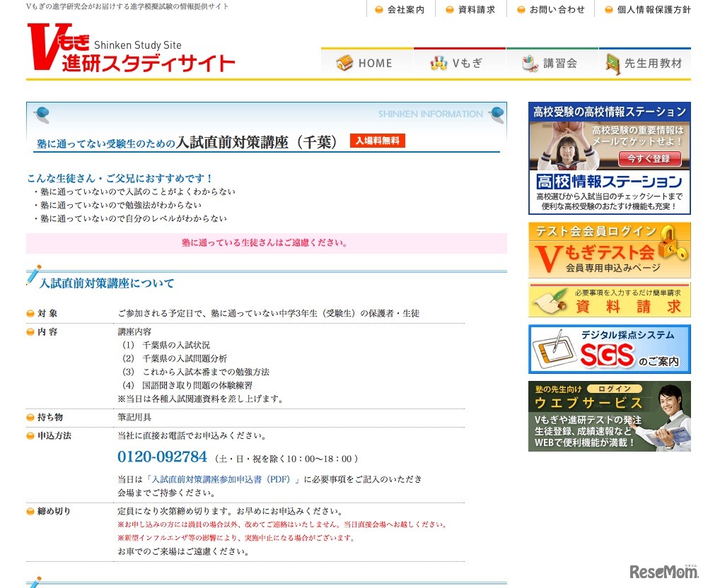Open 会社案内 from the top menu
Viewport: 708px width, 588px height.
[x=402, y=9]
